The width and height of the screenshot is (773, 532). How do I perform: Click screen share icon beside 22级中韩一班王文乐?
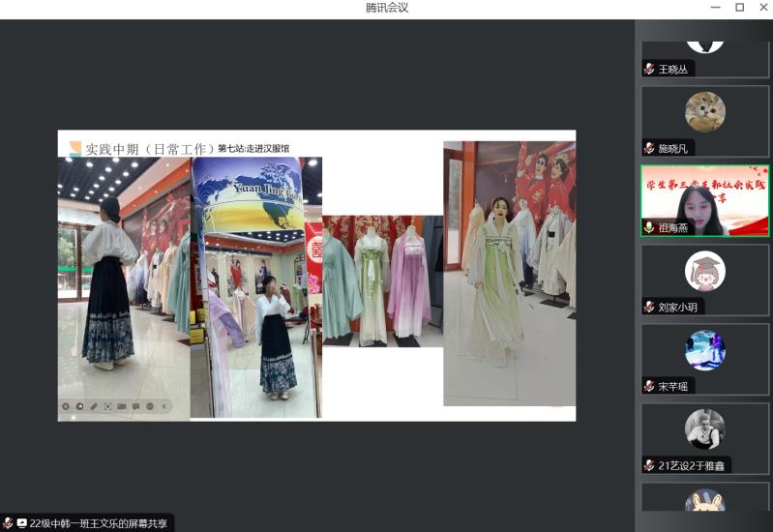[21, 523]
